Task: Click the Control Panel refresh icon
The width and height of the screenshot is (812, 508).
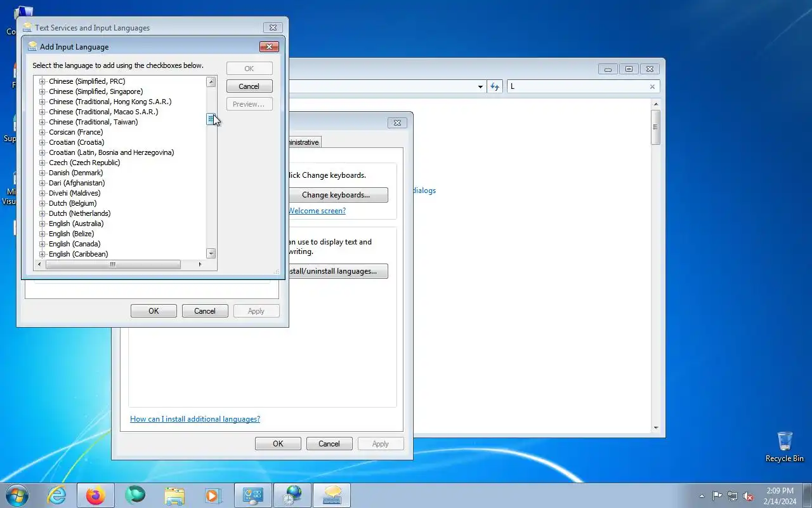Action: [495, 87]
